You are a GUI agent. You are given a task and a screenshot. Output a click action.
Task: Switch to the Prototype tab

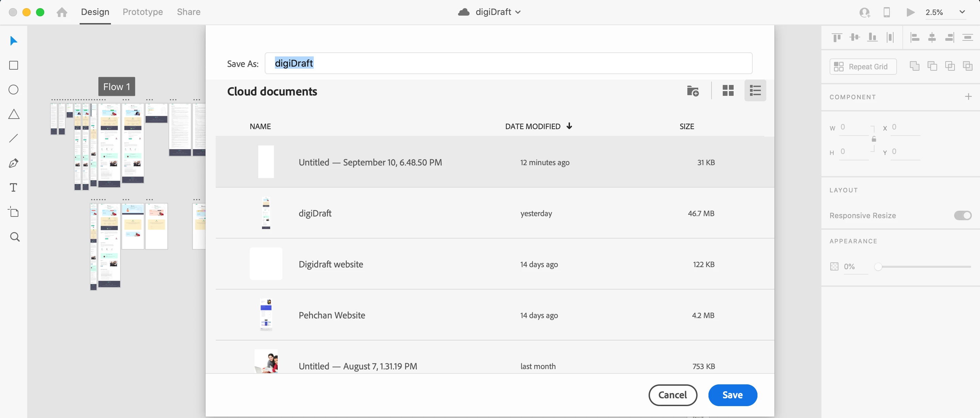pos(143,12)
